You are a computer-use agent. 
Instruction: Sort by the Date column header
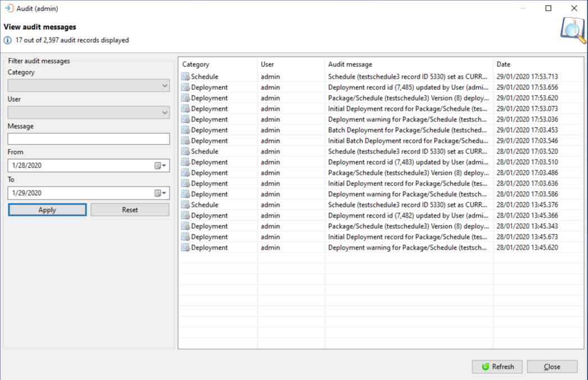[x=538, y=64]
